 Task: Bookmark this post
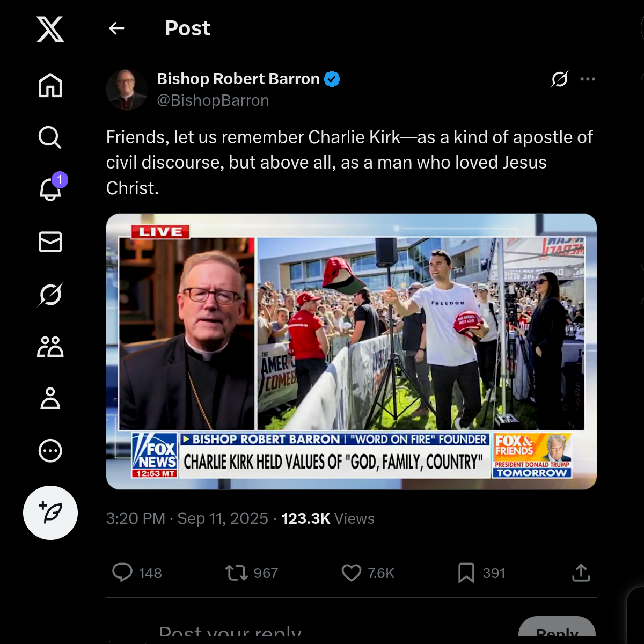466,573
